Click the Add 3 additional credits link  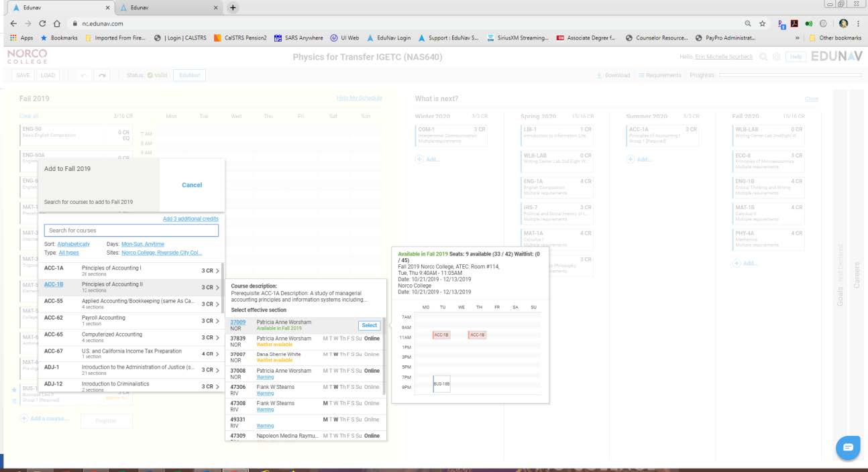[191, 219]
